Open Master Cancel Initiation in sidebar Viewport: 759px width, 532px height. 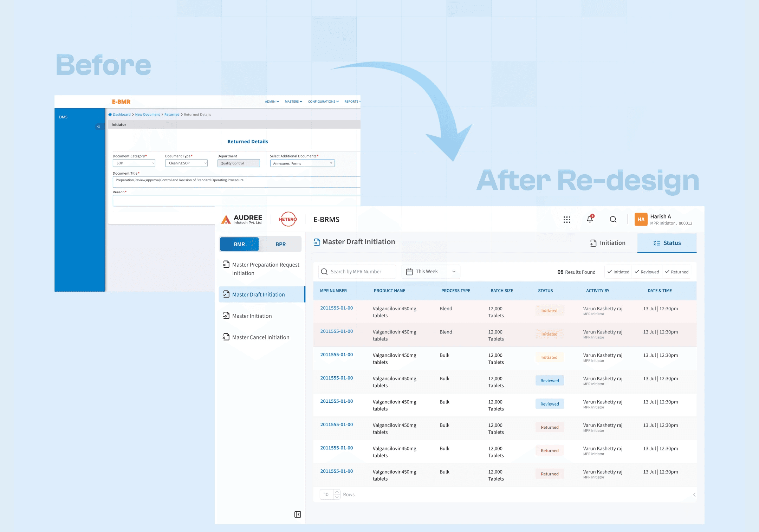point(260,337)
